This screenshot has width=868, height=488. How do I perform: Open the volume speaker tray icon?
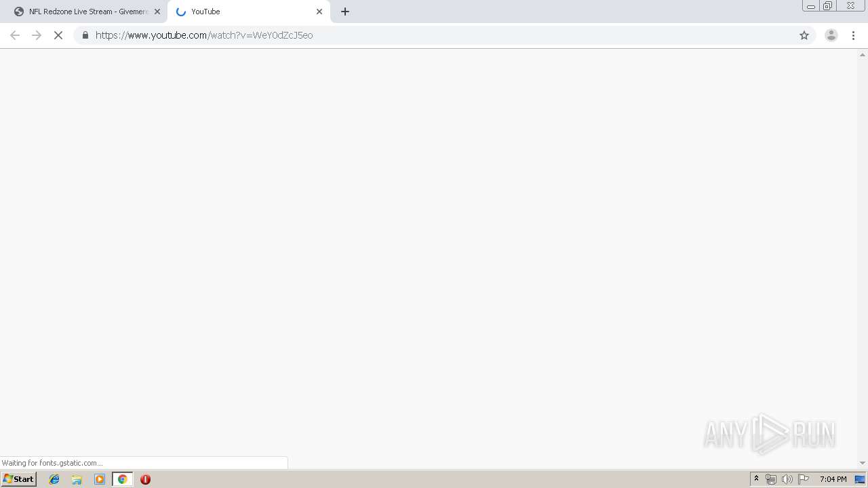click(787, 479)
